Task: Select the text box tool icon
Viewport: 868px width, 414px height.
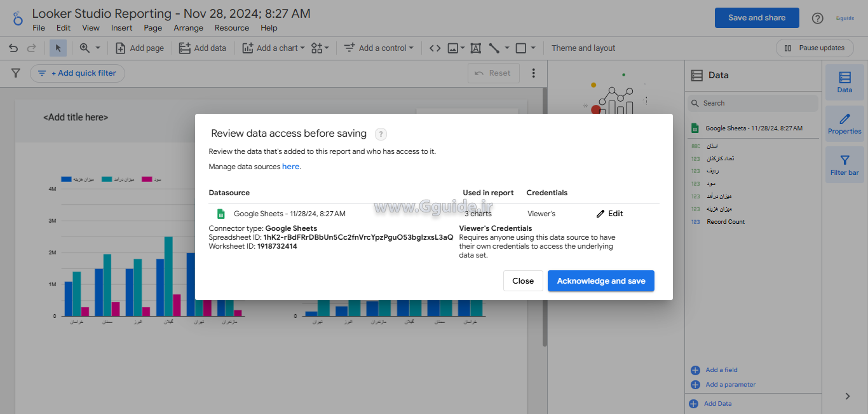Action: click(x=476, y=48)
